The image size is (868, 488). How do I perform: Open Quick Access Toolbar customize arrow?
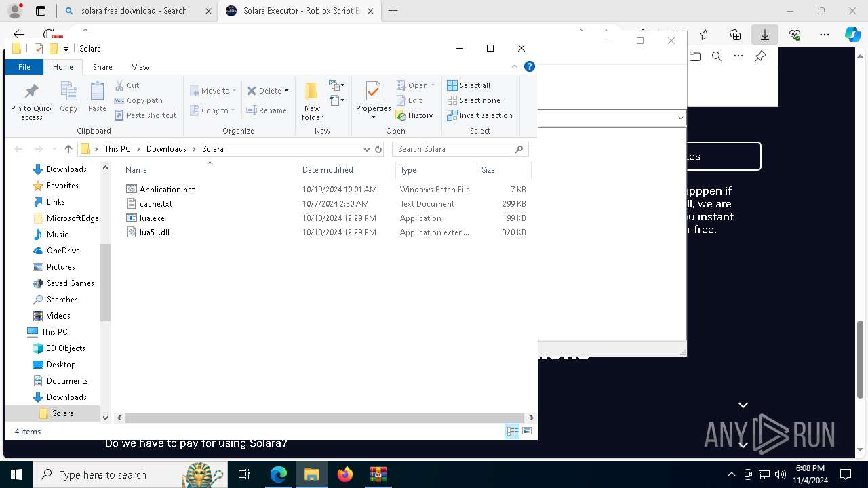click(x=66, y=49)
